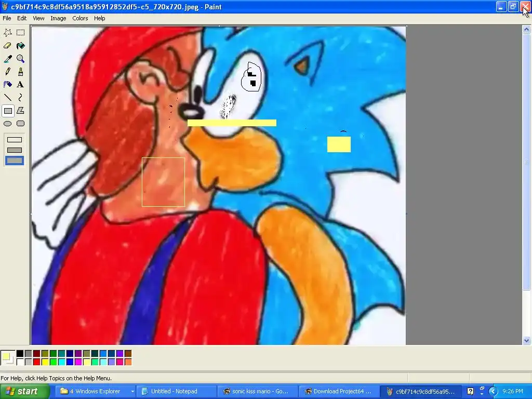The image size is (532, 399).
Task: Pick the cyan palette color
Action: pos(61,362)
